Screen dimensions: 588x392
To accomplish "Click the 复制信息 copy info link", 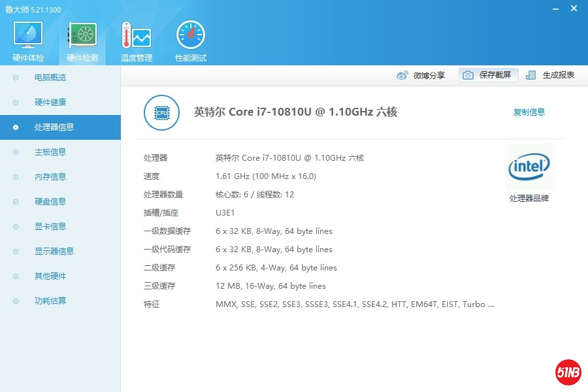I will click(x=529, y=112).
